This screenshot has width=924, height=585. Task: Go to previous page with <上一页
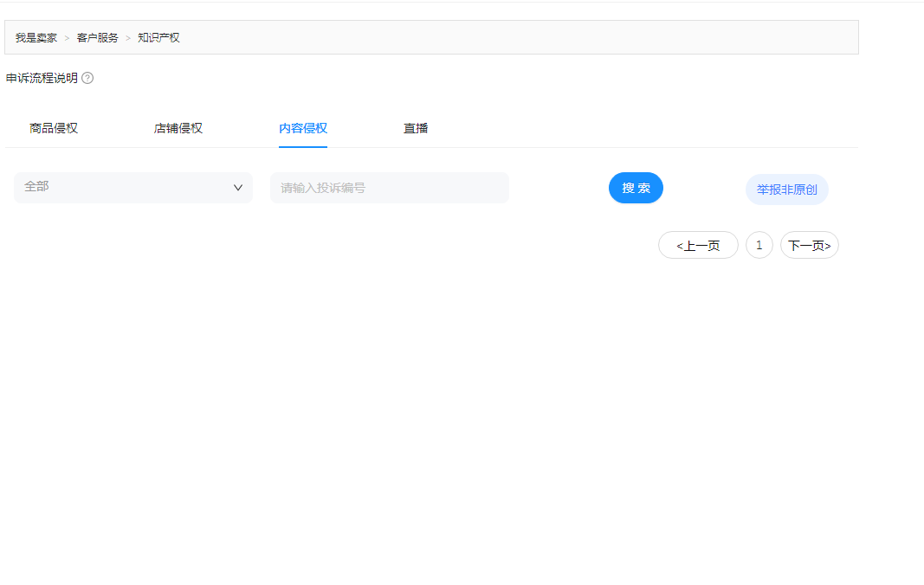[698, 245]
